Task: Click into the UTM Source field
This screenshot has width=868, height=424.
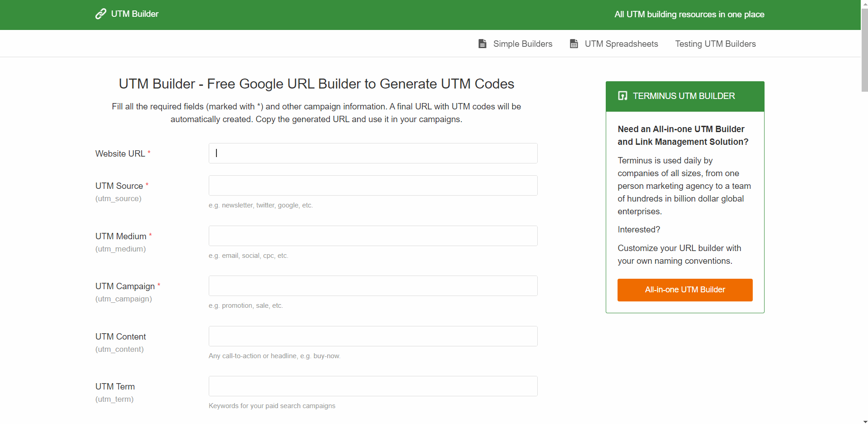Action: (373, 186)
